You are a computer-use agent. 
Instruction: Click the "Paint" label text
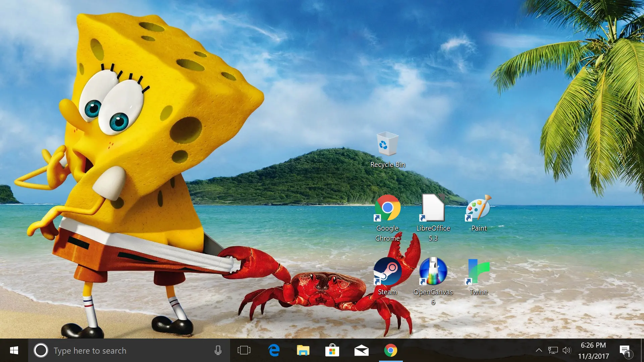[479, 228]
